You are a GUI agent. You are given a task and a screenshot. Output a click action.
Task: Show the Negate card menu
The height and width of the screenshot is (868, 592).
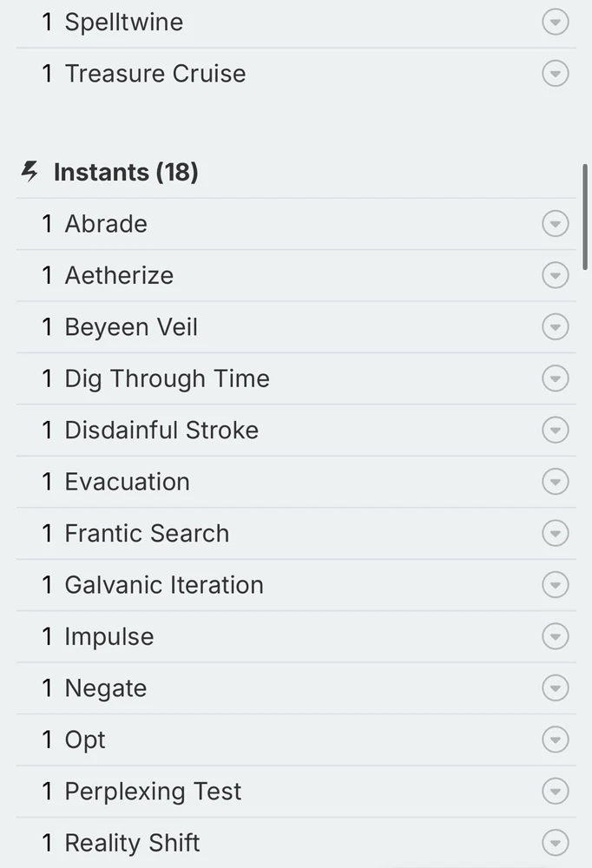tap(555, 688)
